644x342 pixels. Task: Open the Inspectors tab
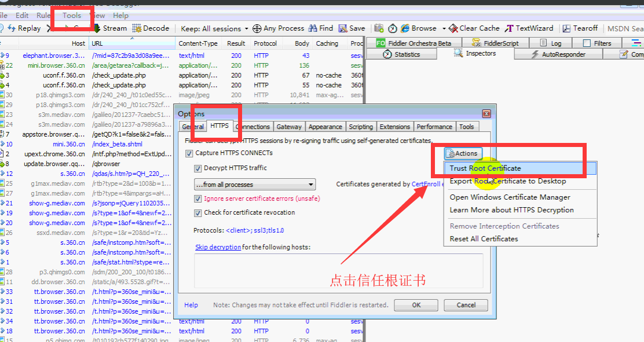tap(475, 53)
